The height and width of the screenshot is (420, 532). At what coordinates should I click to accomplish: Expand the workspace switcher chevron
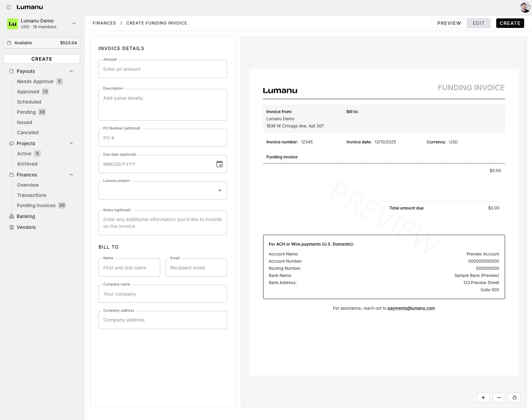(74, 24)
